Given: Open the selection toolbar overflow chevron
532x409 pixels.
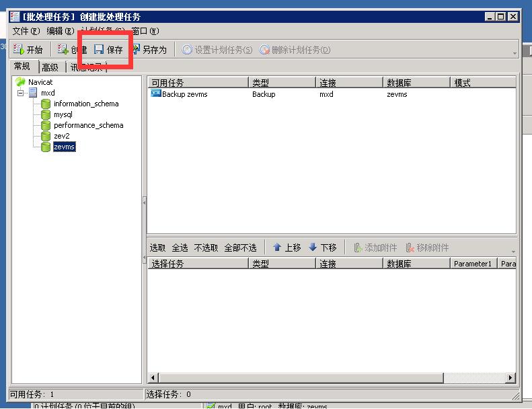Looking at the screenshot, I should (513, 252).
